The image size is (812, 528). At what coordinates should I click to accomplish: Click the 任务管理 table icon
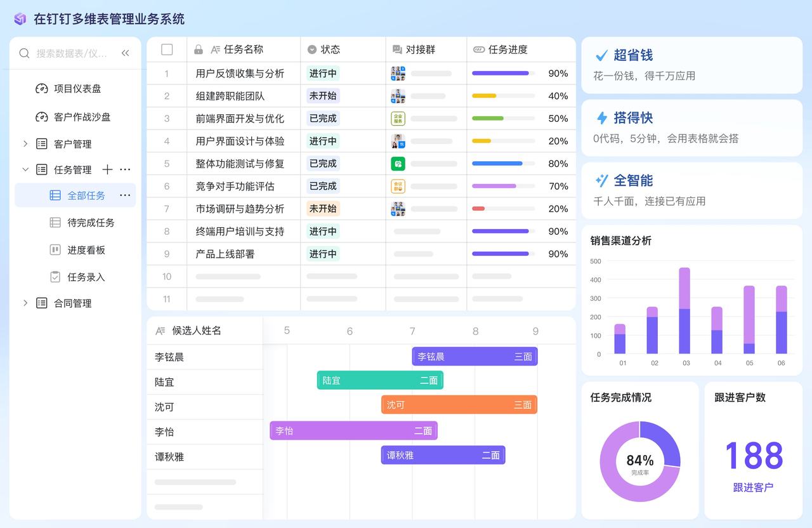click(42, 169)
